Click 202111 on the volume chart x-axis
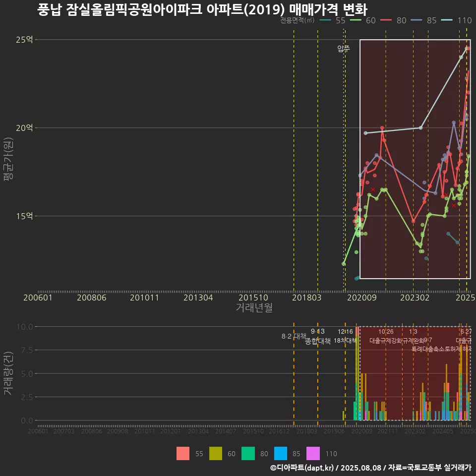Viewport: 476px width, 476px height. pos(387,431)
